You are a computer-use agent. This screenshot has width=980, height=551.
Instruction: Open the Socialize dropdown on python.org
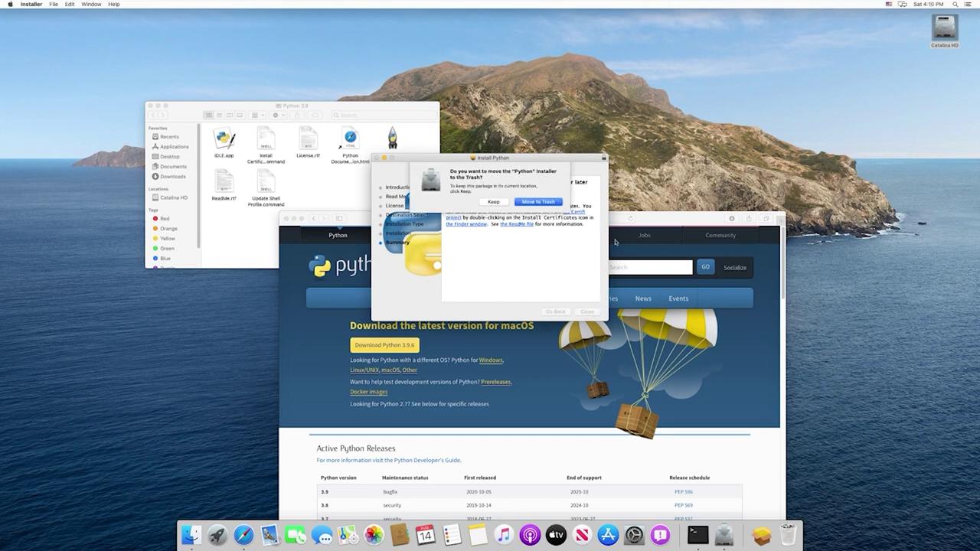[x=734, y=268]
